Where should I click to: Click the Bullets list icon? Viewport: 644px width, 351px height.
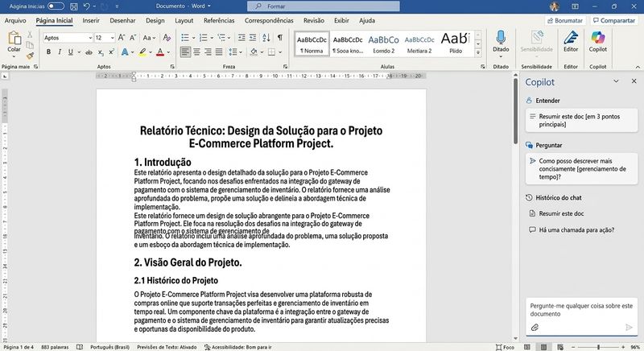click(185, 38)
